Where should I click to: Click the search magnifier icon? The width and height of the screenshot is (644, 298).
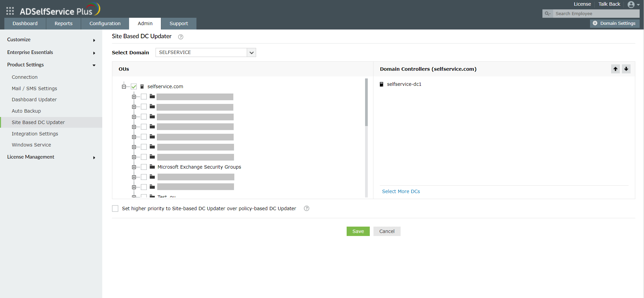[547, 13]
